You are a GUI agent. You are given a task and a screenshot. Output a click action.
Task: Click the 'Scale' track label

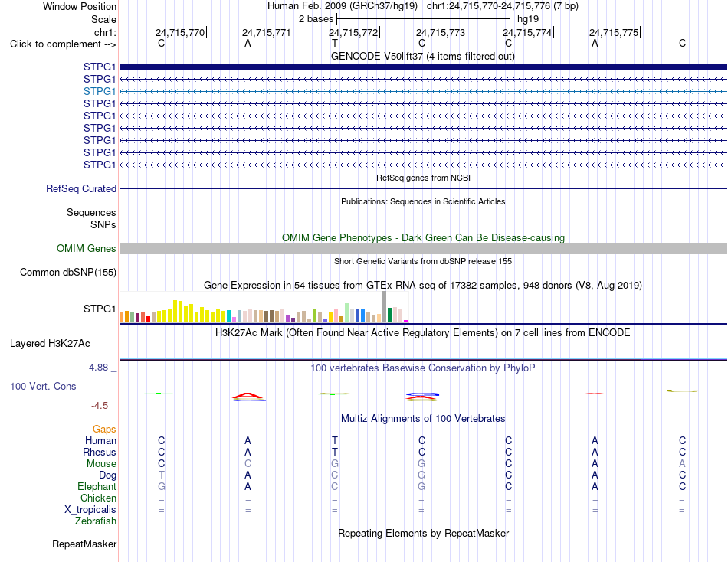[103, 19]
